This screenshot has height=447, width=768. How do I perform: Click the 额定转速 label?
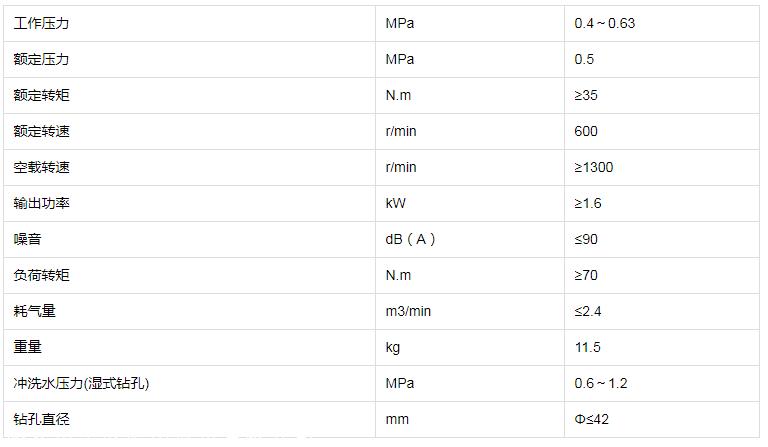tap(42, 131)
